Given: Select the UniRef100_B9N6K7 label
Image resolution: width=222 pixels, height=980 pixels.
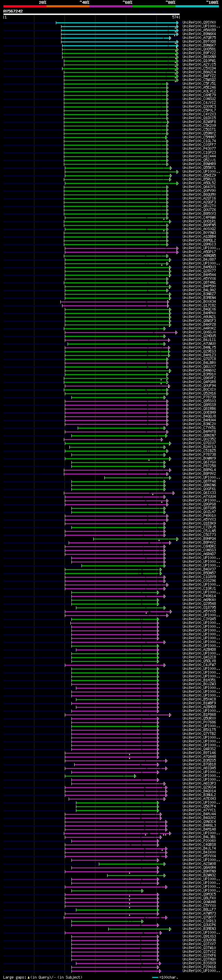Looking at the screenshot, I should [199, 45].
